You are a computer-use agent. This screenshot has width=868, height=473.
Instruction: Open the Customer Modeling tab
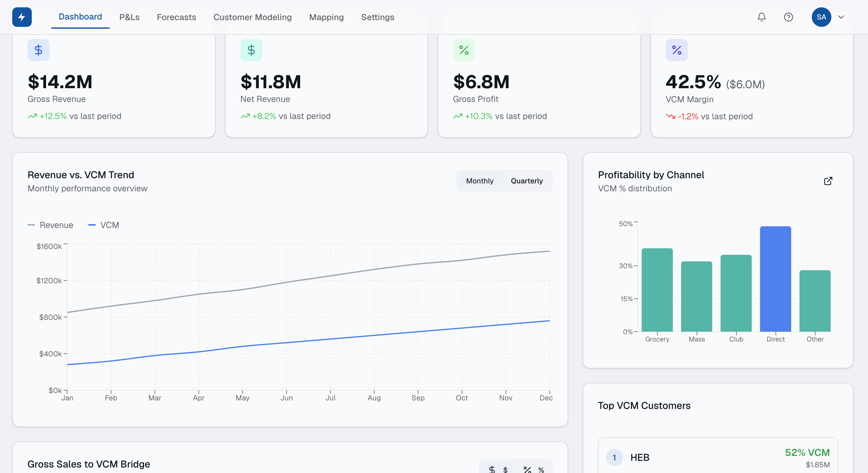(x=253, y=17)
